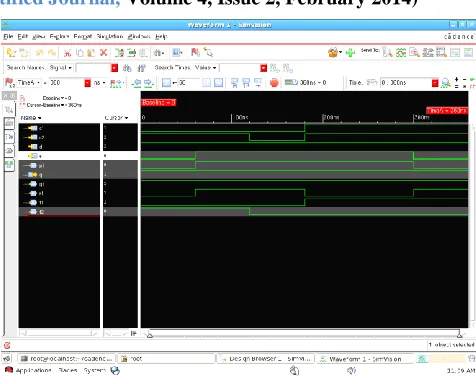Open the ns time unit dropdown
476x384 pixels.
click(x=99, y=83)
